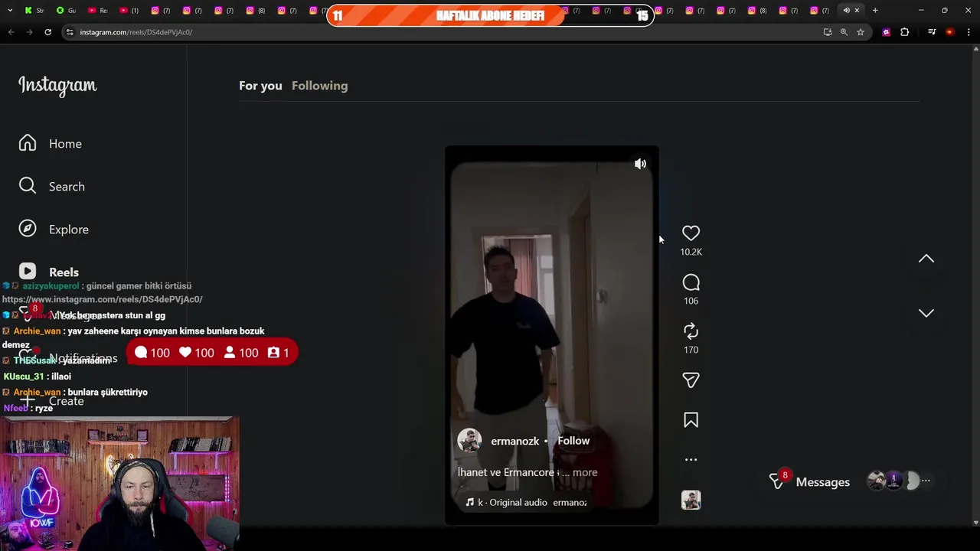The width and height of the screenshot is (980, 551).
Task: Open the ermanozk profile name
Action: pyautogui.click(x=514, y=442)
